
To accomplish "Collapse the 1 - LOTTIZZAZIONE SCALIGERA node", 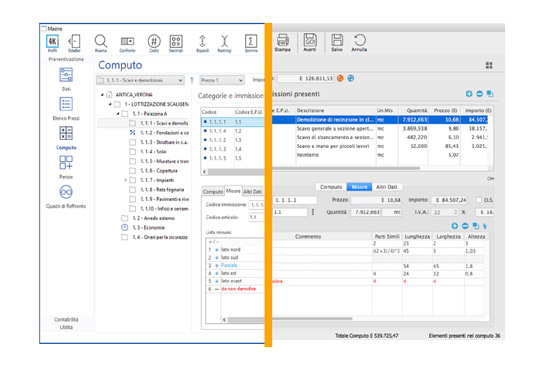I will [110, 104].
